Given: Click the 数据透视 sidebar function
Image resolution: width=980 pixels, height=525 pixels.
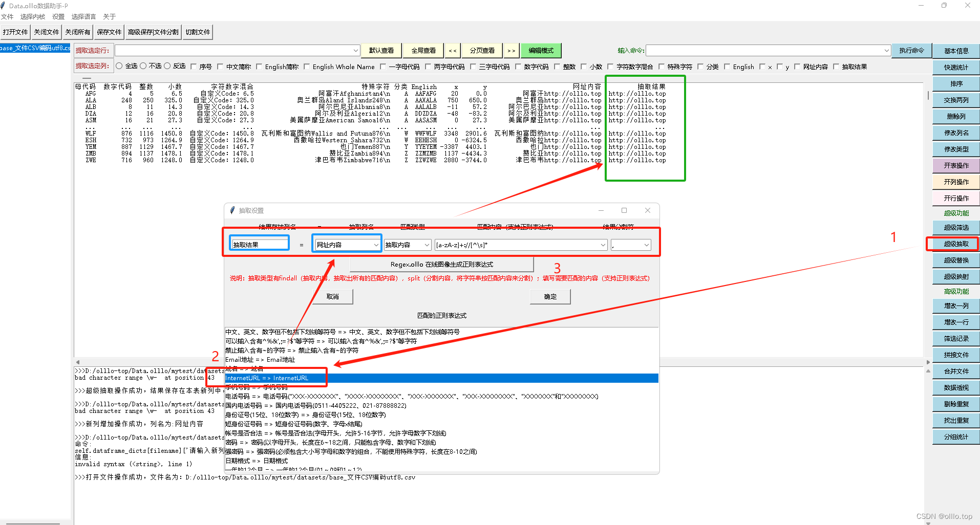Looking at the screenshot, I should [x=954, y=387].
